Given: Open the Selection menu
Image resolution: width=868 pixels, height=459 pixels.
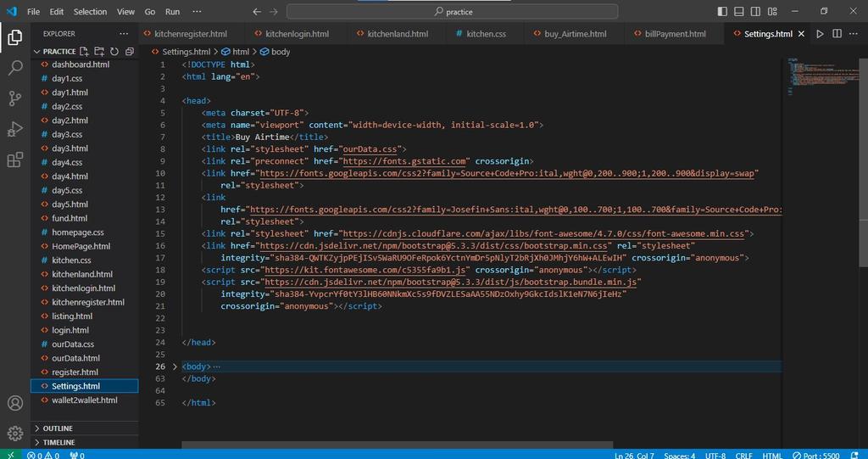Looking at the screenshot, I should 90,12.
